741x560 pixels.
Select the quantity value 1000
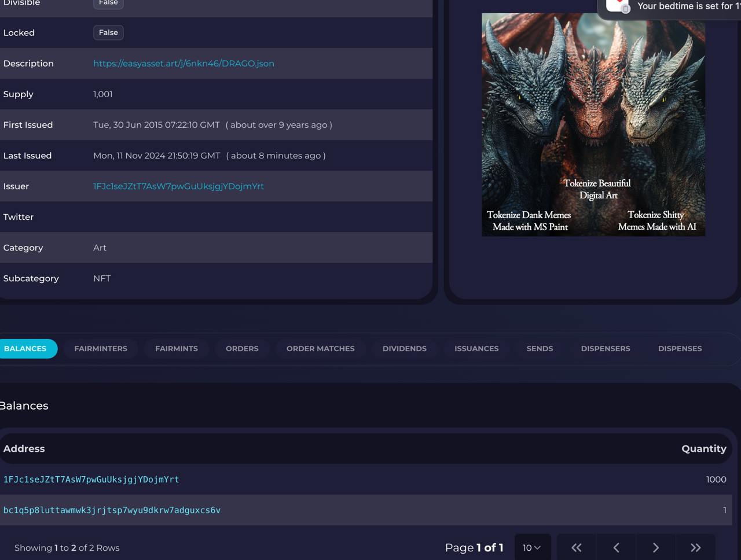[x=716, y=480]
